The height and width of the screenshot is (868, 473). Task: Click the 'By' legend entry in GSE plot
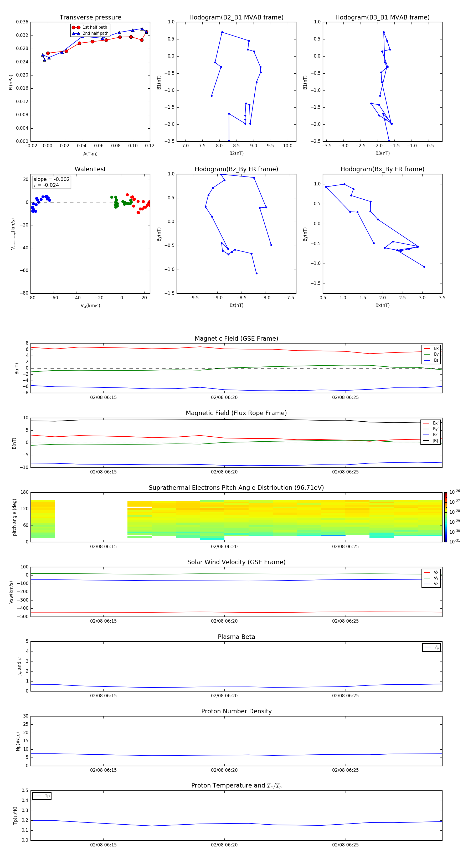coord(431,354)
